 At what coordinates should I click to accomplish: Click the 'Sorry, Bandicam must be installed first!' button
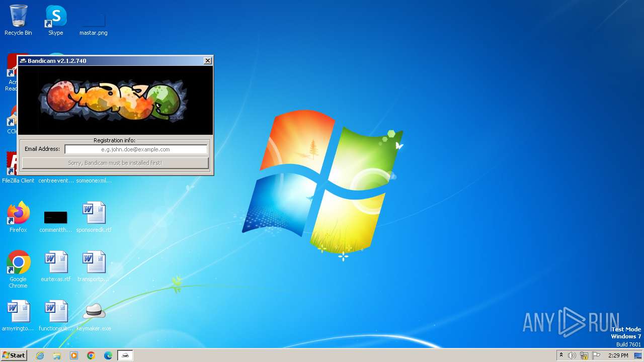click(115, 163)
